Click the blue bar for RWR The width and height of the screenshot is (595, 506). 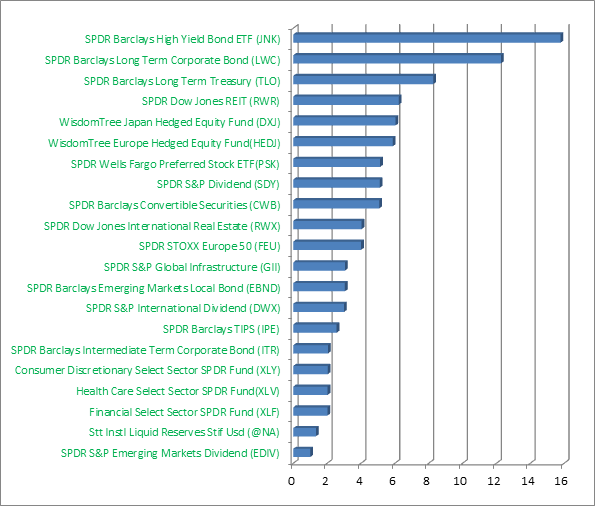point(347,100)
